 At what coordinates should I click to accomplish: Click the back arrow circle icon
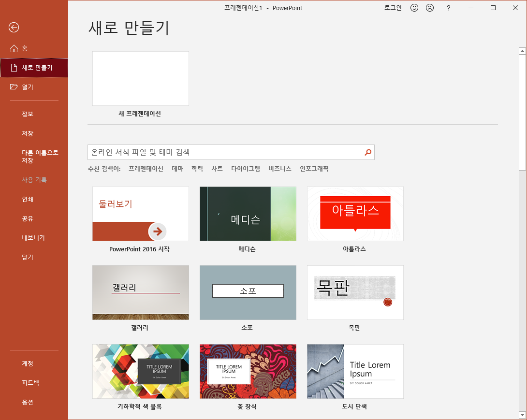point(14,27)
